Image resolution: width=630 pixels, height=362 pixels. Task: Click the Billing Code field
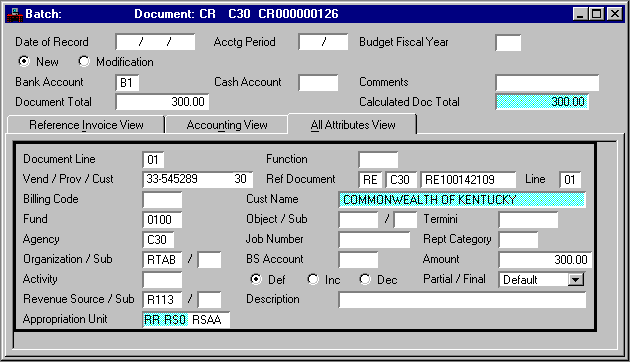pyautogui.click(x=162, y=200)
